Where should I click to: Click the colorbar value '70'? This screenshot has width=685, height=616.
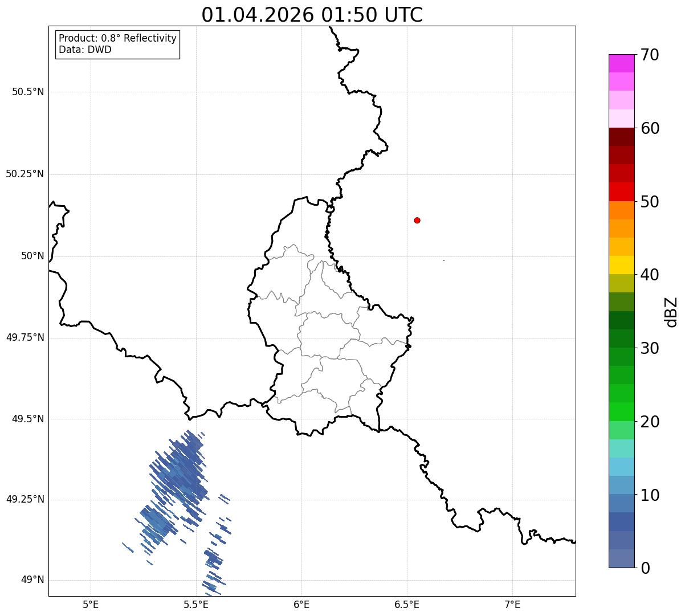pos(650,55)
